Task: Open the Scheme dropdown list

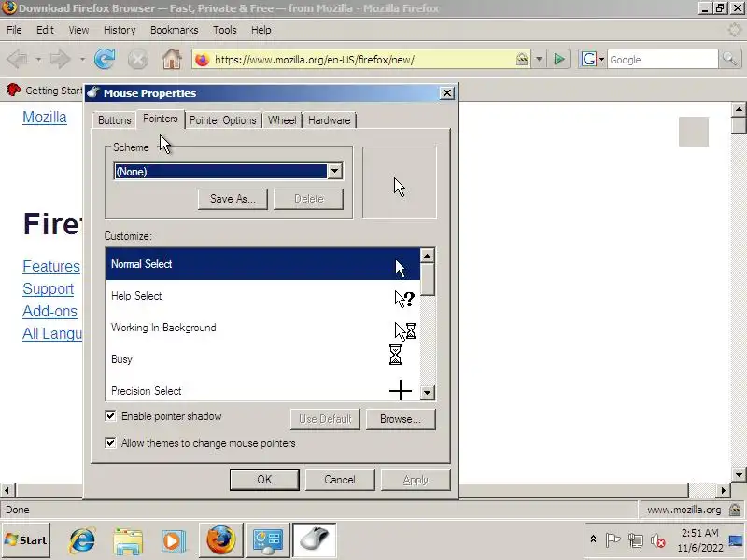Action: coord(334,171)
